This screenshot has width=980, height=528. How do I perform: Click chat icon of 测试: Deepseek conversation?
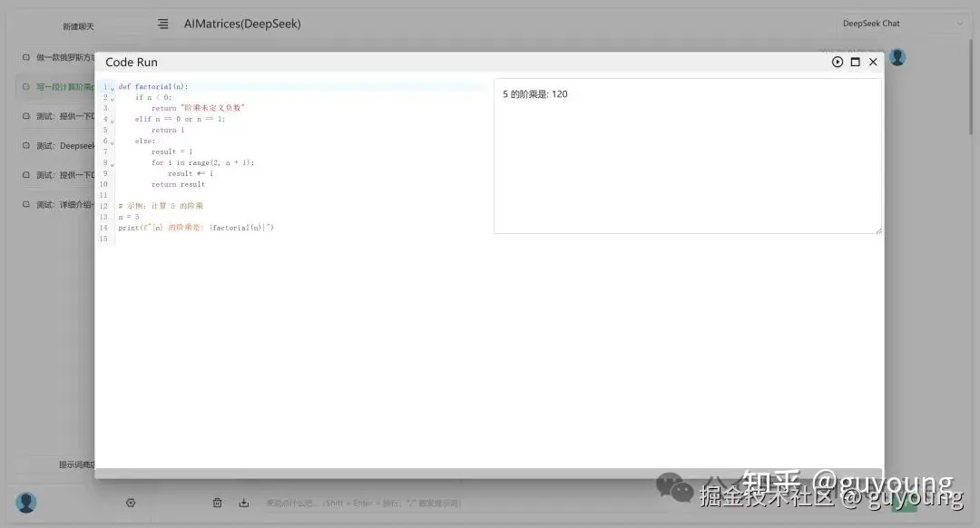(26, 145)
